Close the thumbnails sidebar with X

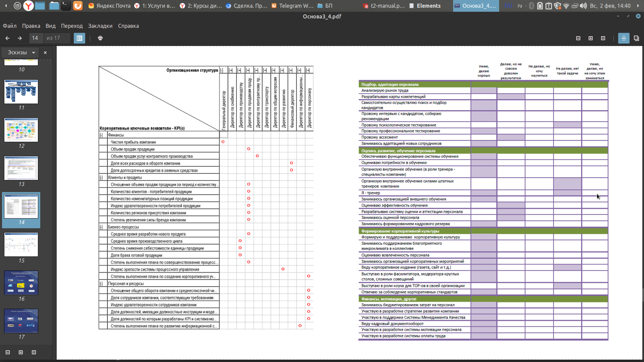pyautogui.click(x=45, y=53)
